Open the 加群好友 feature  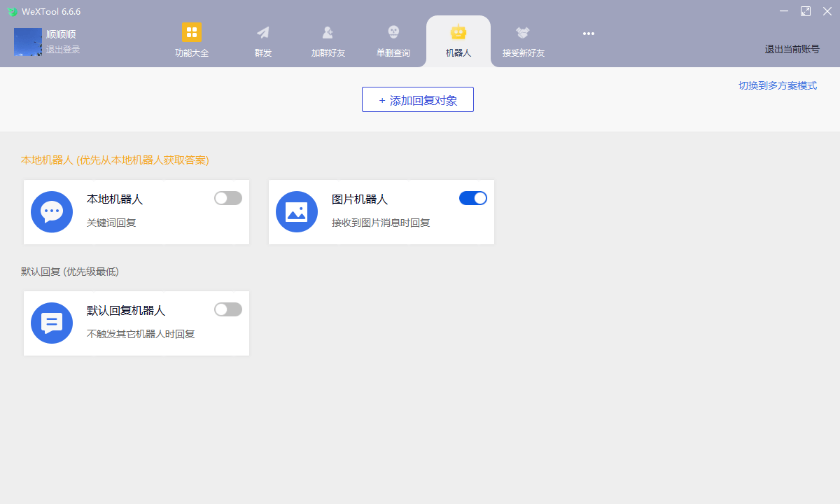tap(328, 40)
